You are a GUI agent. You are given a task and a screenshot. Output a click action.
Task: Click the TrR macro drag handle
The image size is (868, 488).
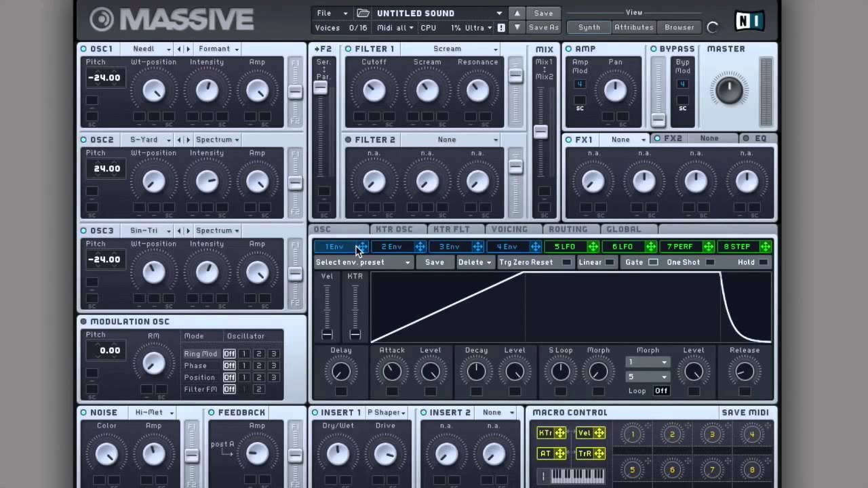click(x=599, y=453)
